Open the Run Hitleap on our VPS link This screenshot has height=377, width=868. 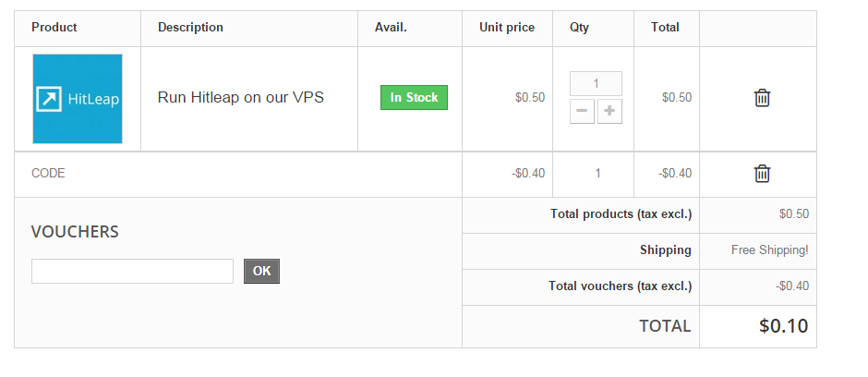(241, 97)
